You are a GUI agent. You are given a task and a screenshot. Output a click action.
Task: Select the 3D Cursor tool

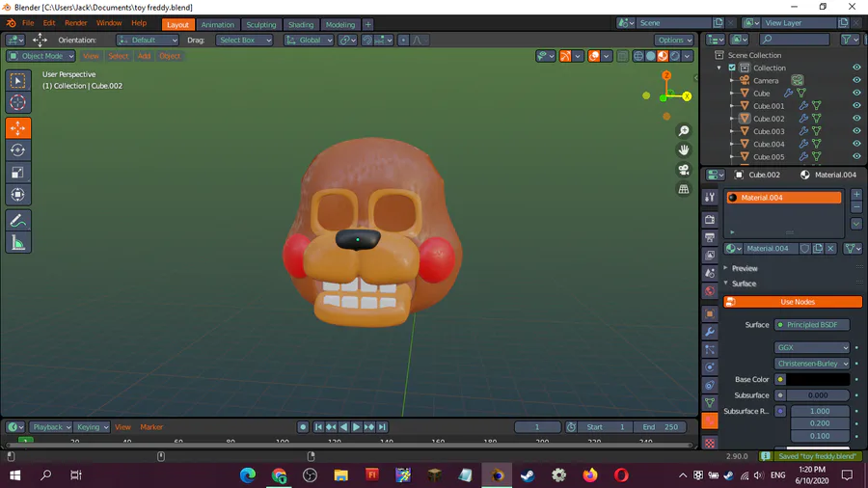(x=17, y=102)
